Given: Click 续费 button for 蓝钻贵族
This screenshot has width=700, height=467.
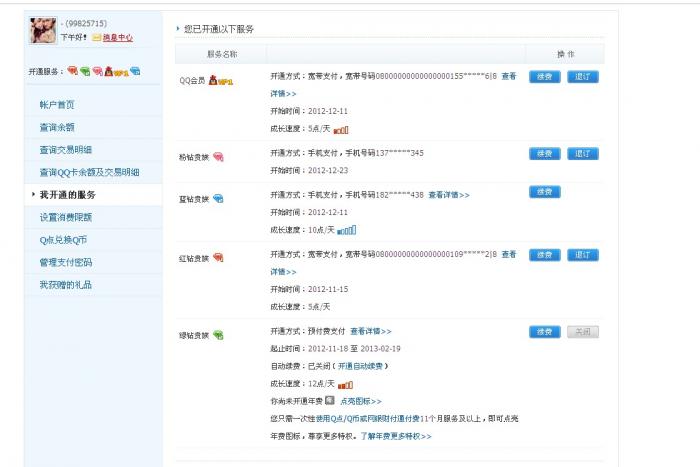Looking at the screenshot, I should pos(545,192).
